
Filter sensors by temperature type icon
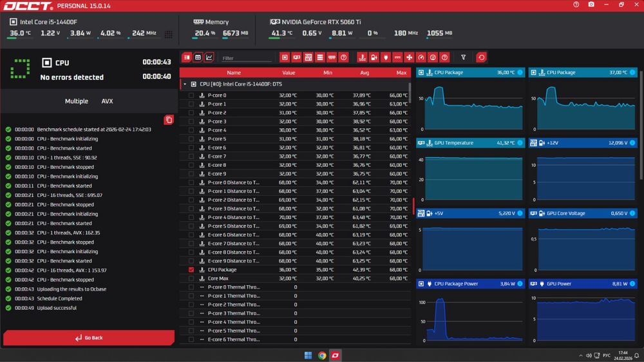tap(362, 57)
